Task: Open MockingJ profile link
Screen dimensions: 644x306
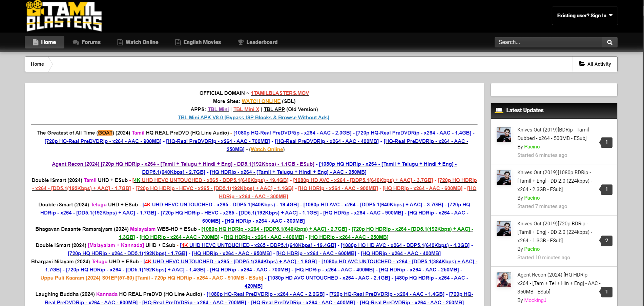Action: 535,300
